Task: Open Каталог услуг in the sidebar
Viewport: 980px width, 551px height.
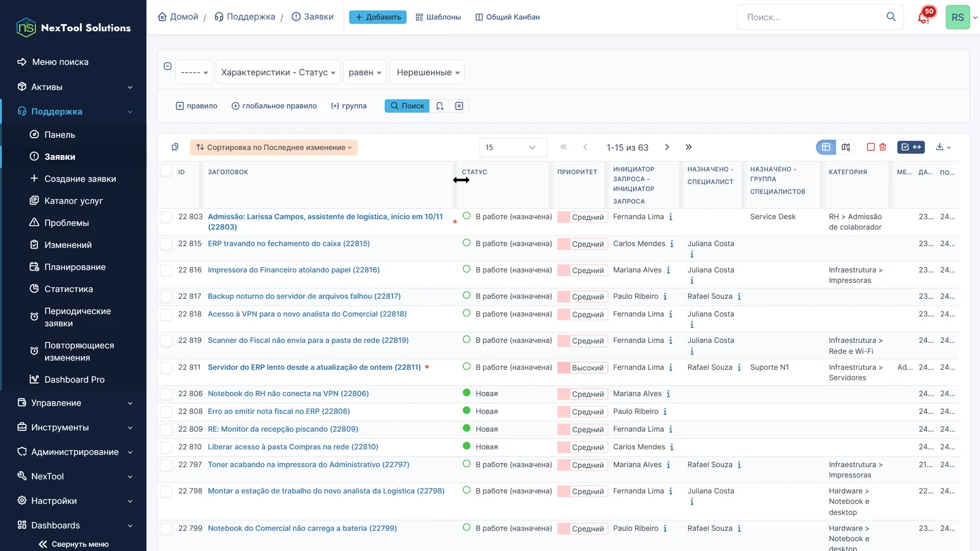Action: (73, 201)
